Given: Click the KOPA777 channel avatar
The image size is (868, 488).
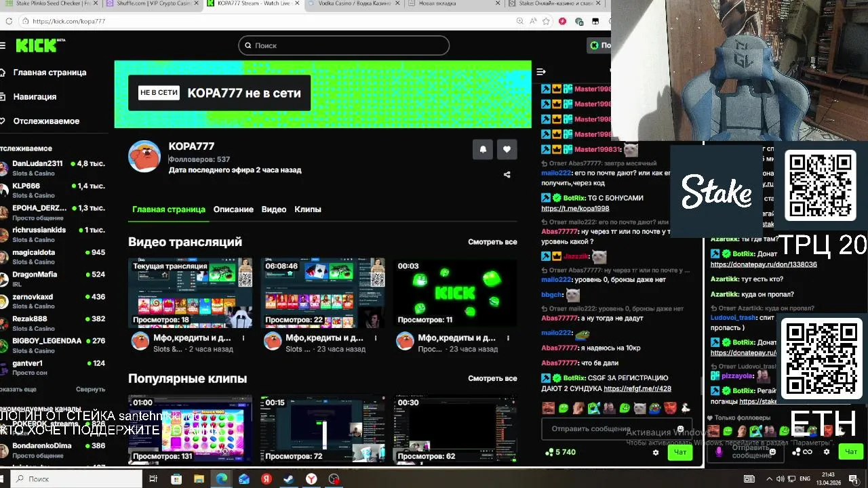Looking at the screenshot, I should click(x=144, y=157).
